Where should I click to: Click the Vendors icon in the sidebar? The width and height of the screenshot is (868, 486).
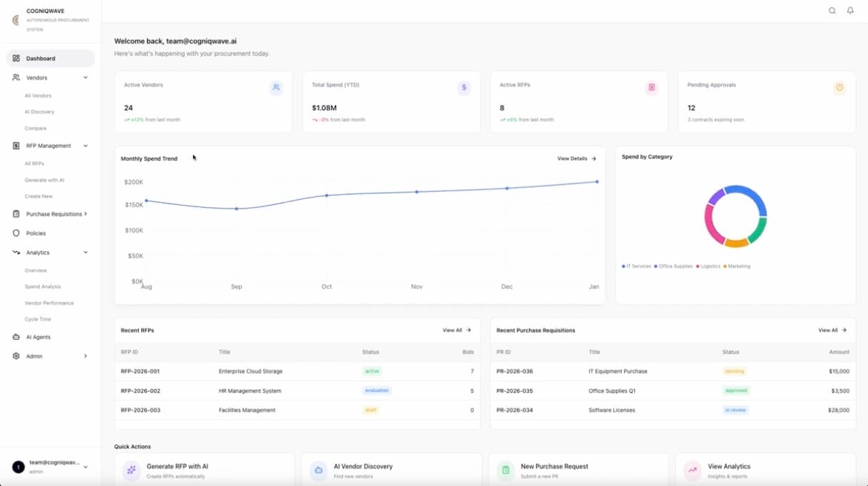[x=16, y=77]
